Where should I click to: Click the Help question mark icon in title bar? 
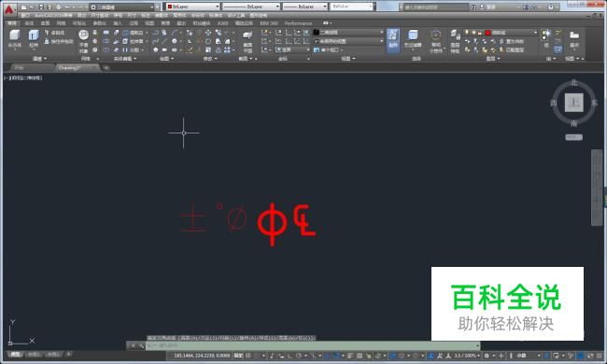click(550, 7)
